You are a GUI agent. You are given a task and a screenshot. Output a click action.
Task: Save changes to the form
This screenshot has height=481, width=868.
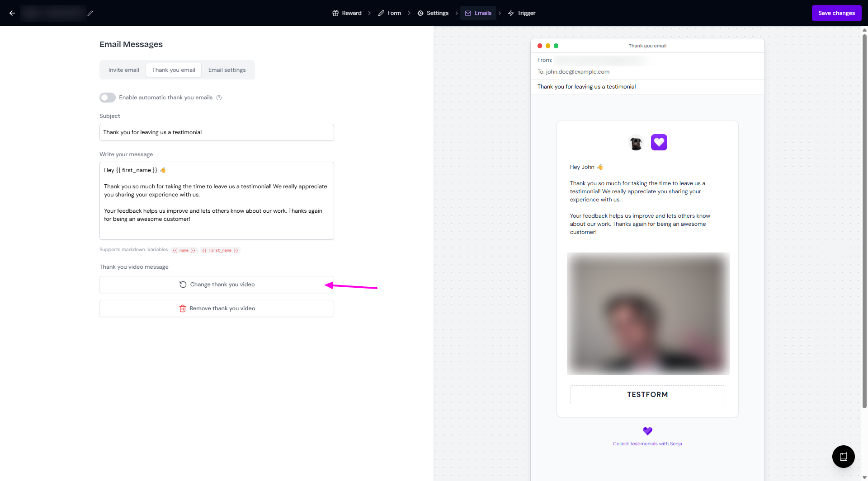tap(836, 13)
